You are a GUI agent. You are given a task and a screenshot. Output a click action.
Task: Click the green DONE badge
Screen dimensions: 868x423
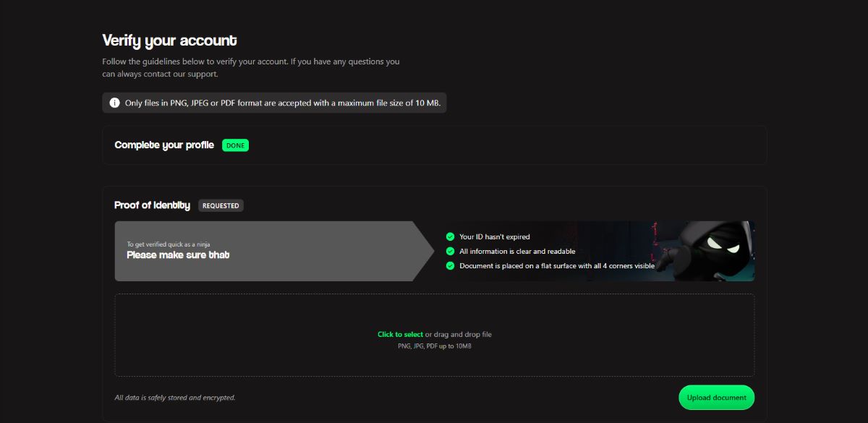(235, 145)
